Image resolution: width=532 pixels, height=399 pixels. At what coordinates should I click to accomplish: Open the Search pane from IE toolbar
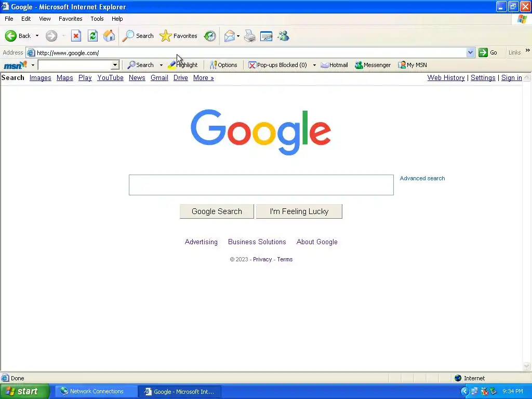coord(138,36)
